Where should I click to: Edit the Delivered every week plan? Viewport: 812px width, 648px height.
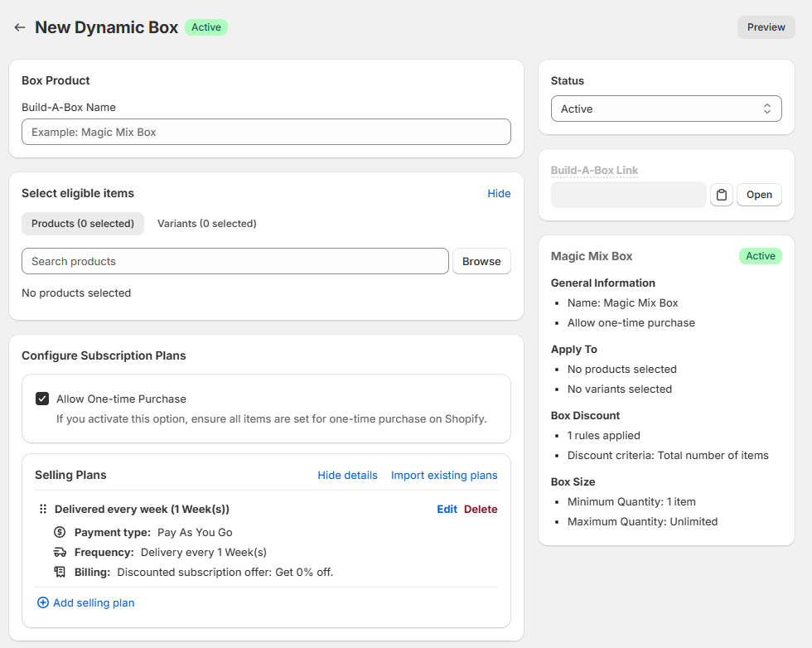point(447,509)
